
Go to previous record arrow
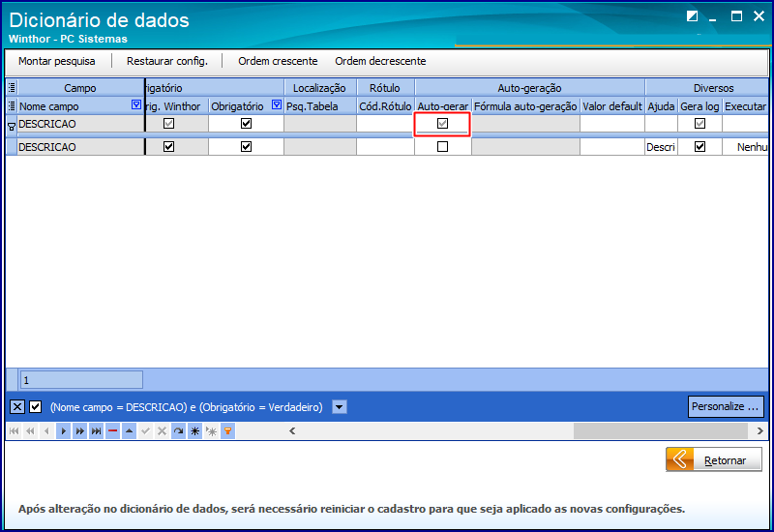tap(46, 431)
